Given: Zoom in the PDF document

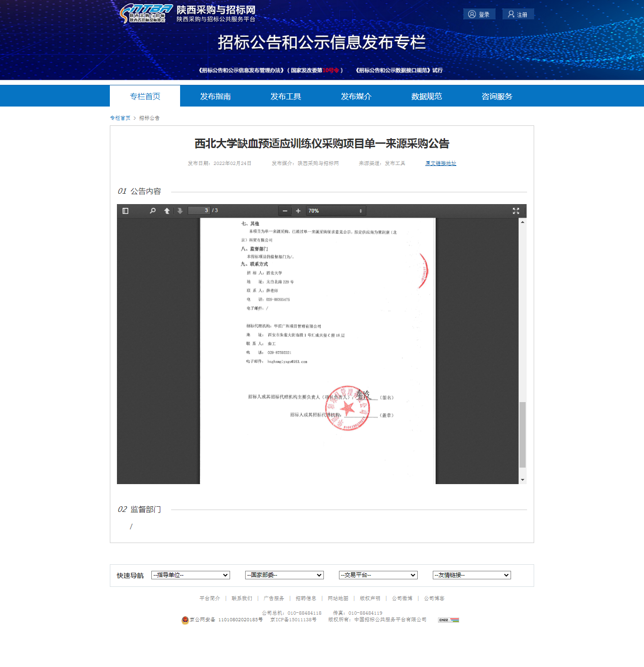Looking at the screenshot, I should pyautogui.click(x=298, y=211).
